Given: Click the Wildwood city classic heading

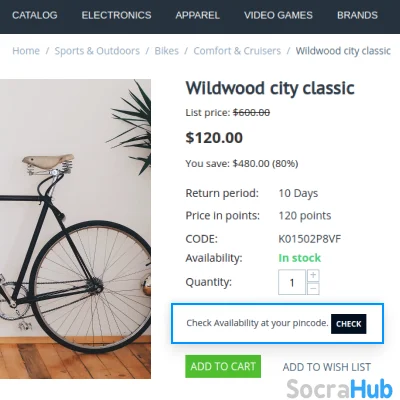Looking at the screenshot, I should coord(270,88).
